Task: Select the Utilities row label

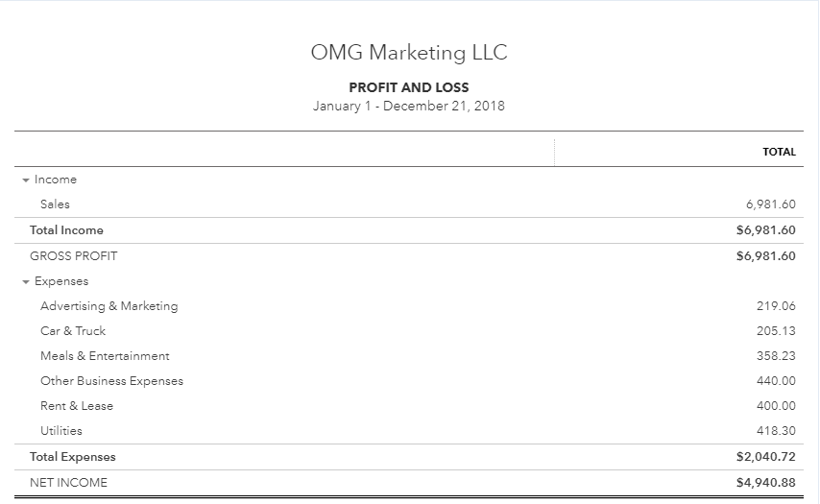Action: [x=61, y=431]
